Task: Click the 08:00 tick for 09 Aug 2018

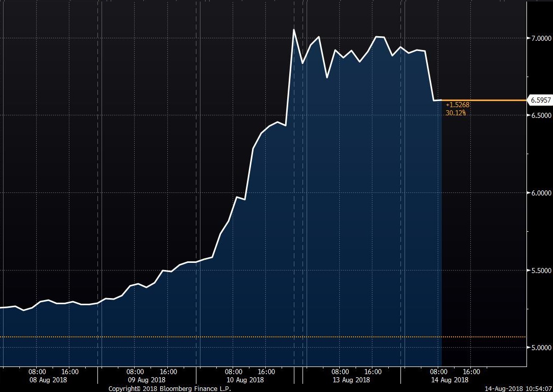Action: [x=135, y=372]
